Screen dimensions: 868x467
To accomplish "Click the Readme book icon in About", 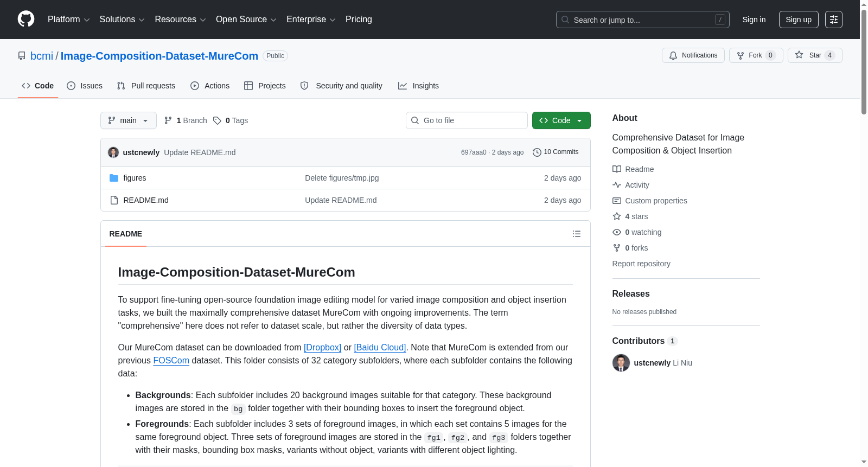I will (x=617, y=169).
